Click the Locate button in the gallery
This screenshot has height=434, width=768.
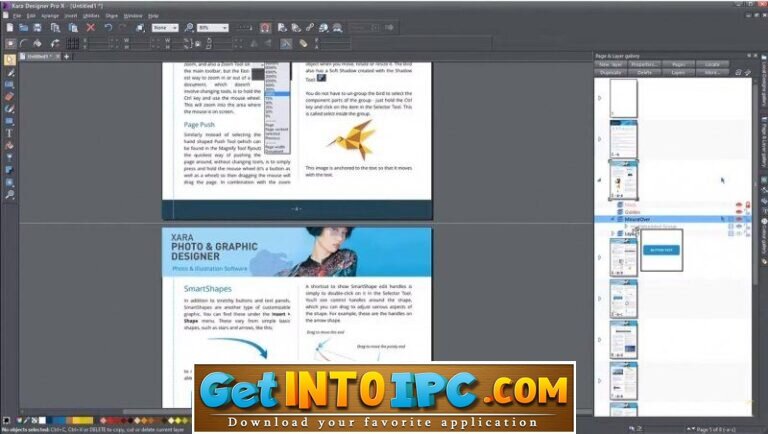pos(712,64)
